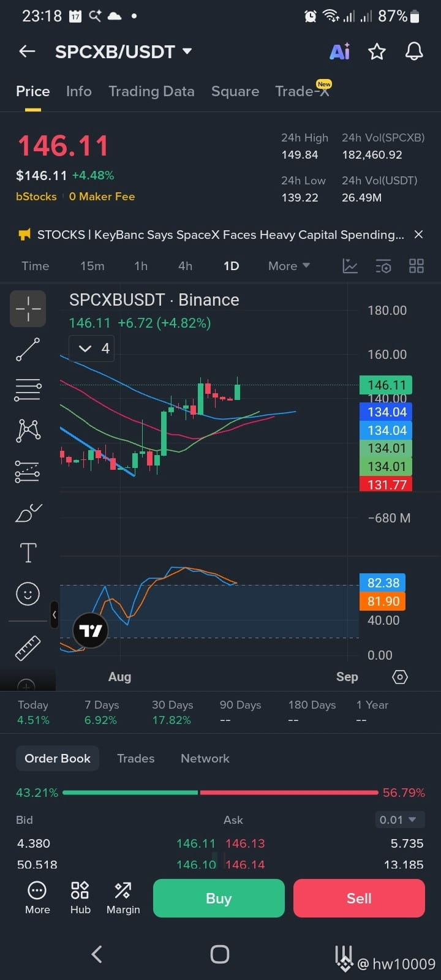Tap the Android back navigation button

tap(97, 954)
